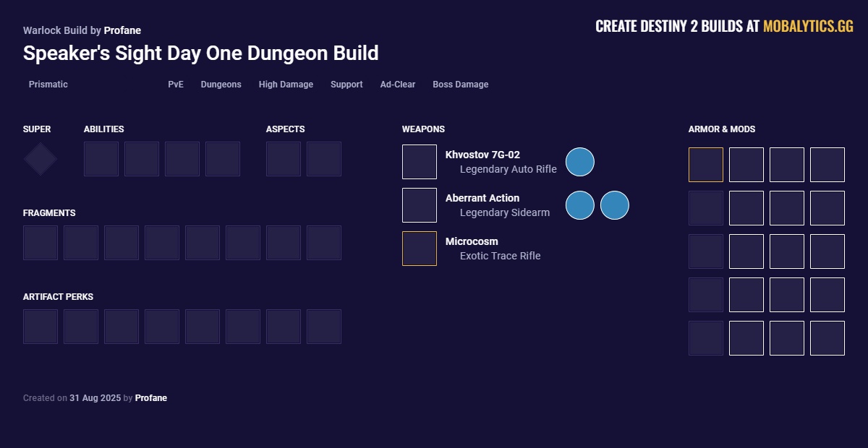Open the Prismatic subclass selector
The image size is (868, 448).
tap(48, 85)
